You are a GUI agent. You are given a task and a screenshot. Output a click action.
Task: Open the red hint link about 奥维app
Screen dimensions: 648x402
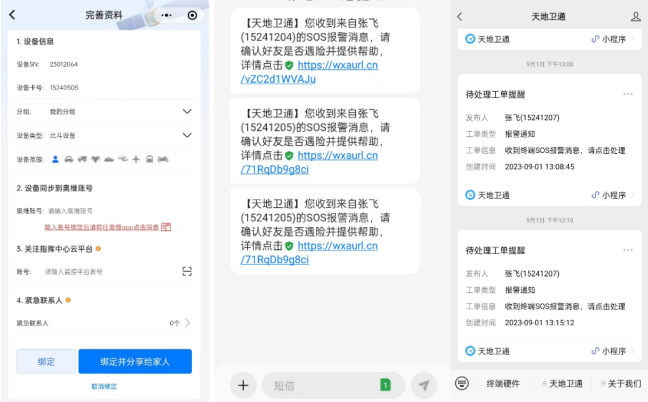click(x=102, y=227)
